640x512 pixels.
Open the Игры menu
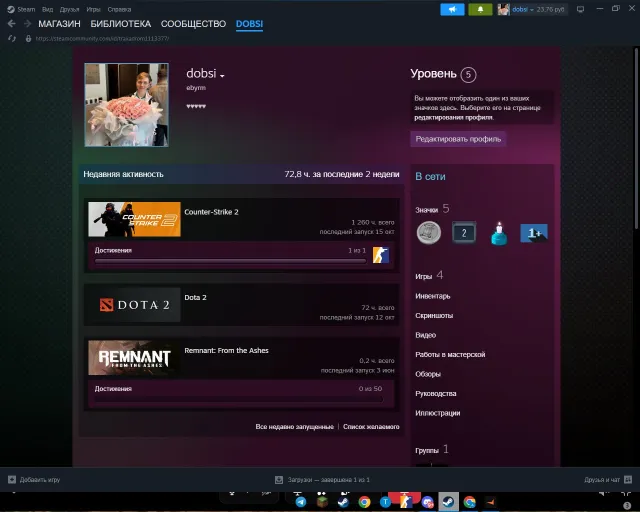(93, 9)
